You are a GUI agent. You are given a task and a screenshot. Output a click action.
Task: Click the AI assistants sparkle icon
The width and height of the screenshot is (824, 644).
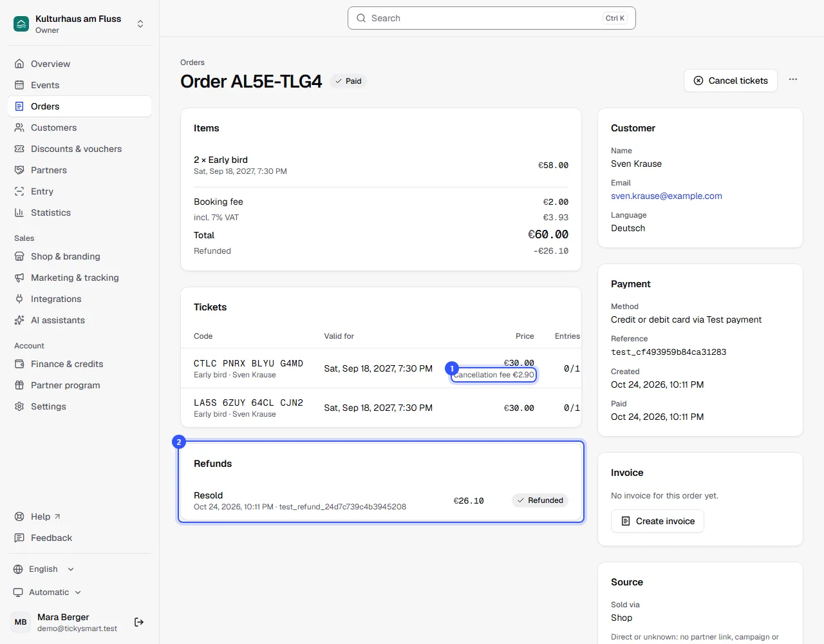click(19, 320)
